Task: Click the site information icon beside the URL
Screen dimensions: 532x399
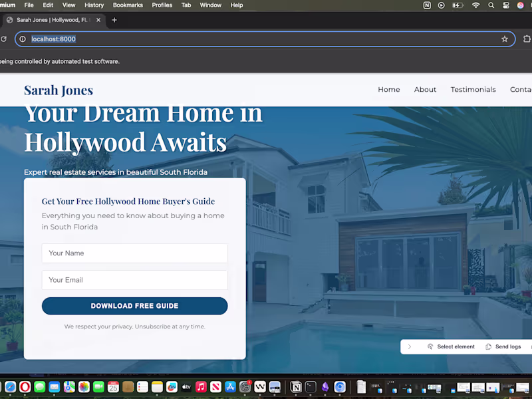Action: (22, 39)
